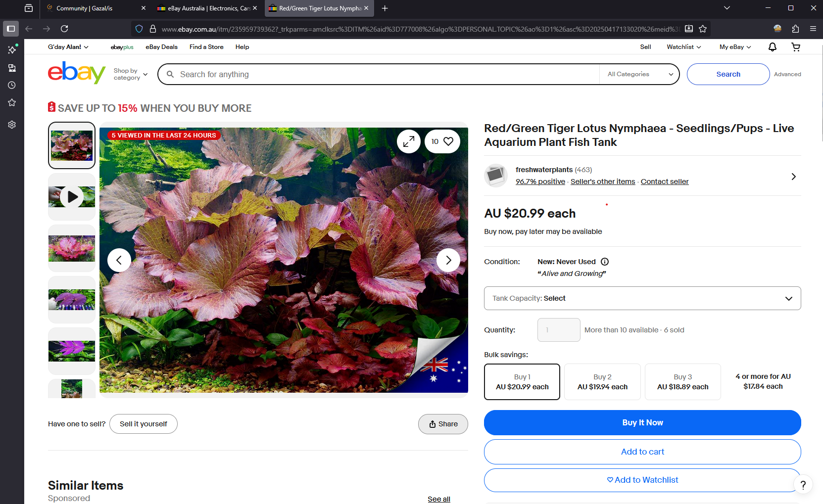Open Seller's other items link

coord(602,182)
